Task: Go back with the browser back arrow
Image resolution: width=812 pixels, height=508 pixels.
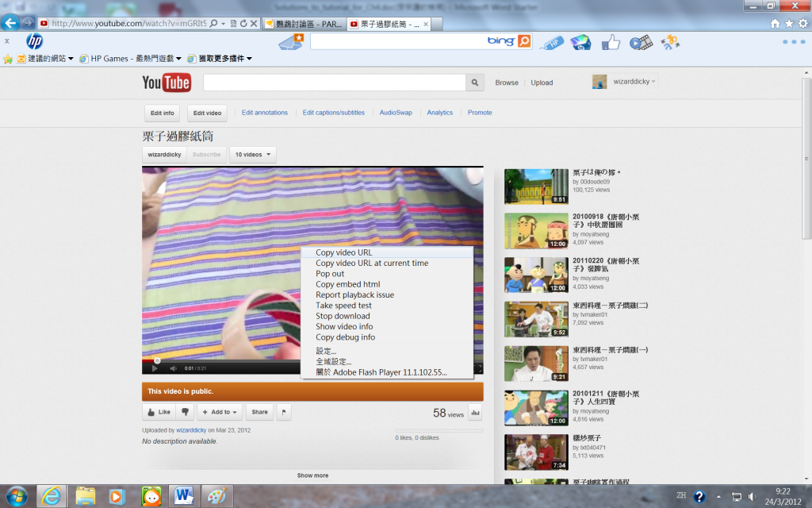Action: (10, 23)
